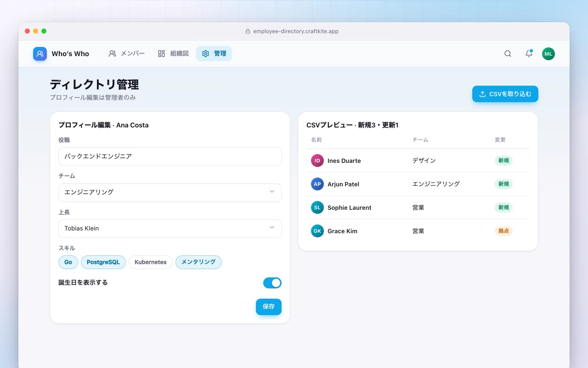The height and width of the screenshot is (368, 588).
Task: Click the 名前 column header
Action: (317, 140)
